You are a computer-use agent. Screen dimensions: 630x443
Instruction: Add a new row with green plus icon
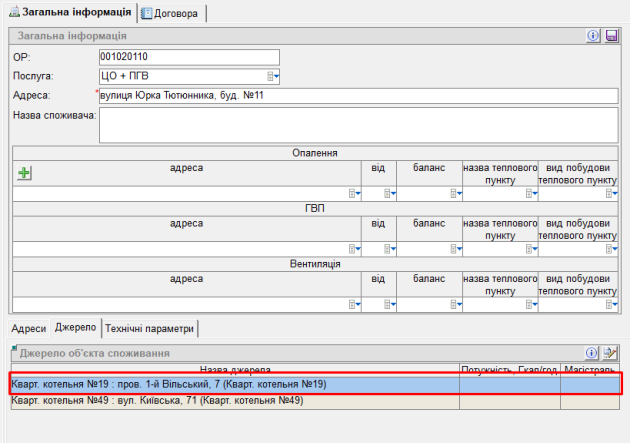[x=25, y=173]
